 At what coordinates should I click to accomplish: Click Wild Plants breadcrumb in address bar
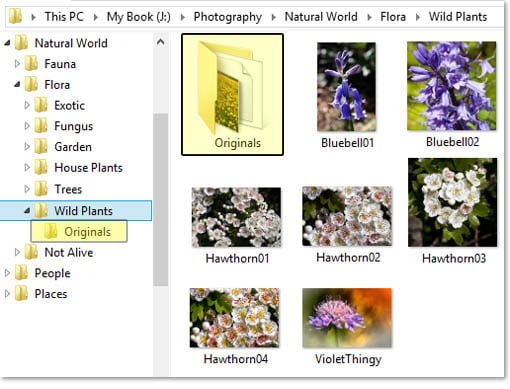pos(458,16)
